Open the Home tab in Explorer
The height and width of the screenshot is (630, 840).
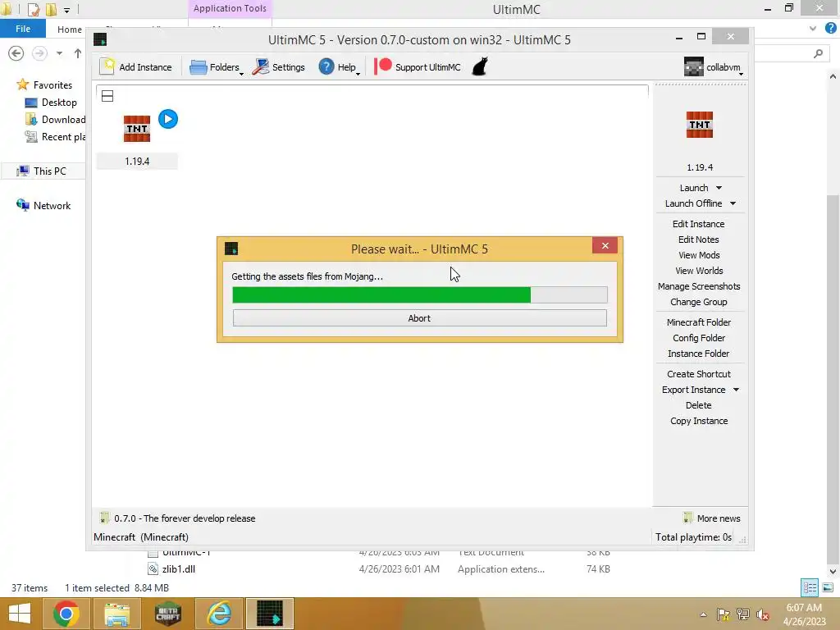pyautogui.click(x=70, y=30)
